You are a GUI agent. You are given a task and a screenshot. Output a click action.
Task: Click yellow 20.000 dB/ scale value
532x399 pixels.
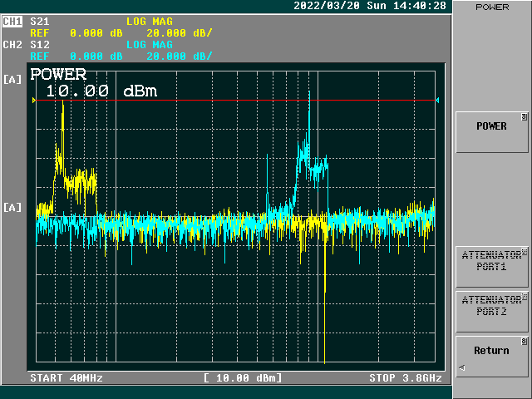point(180,33)
